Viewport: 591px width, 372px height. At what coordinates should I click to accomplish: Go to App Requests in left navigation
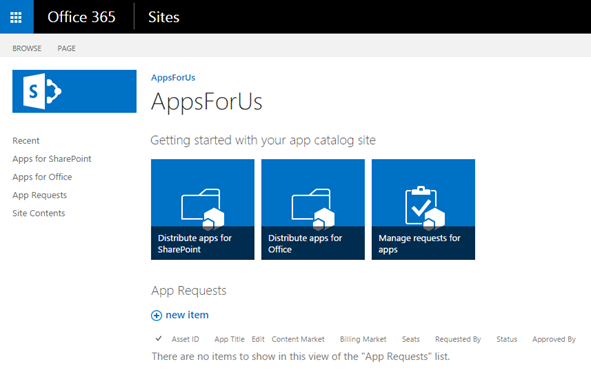coord(40,195)
